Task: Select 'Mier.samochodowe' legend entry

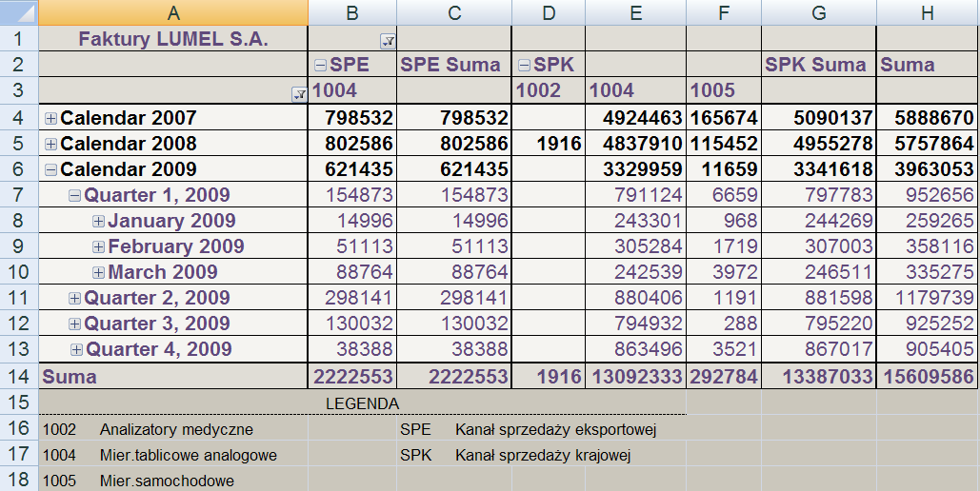Action: [167, 481]
